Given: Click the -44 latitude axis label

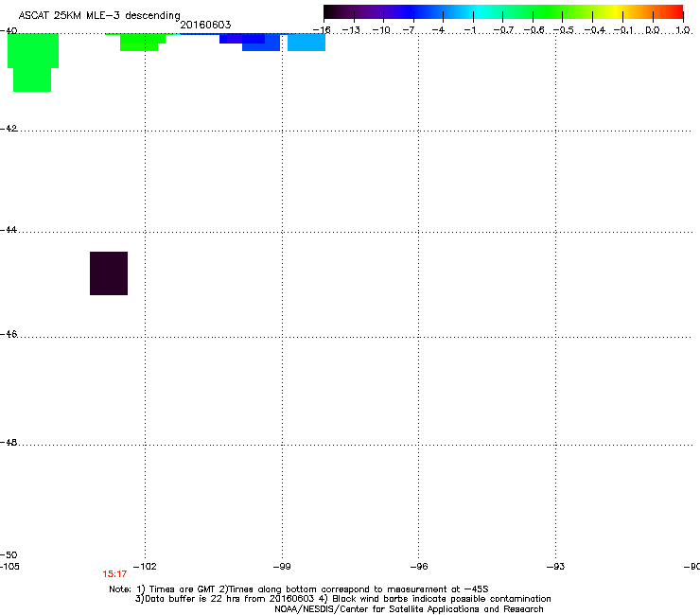Looking at the screenshot, I should coord(9,230).
